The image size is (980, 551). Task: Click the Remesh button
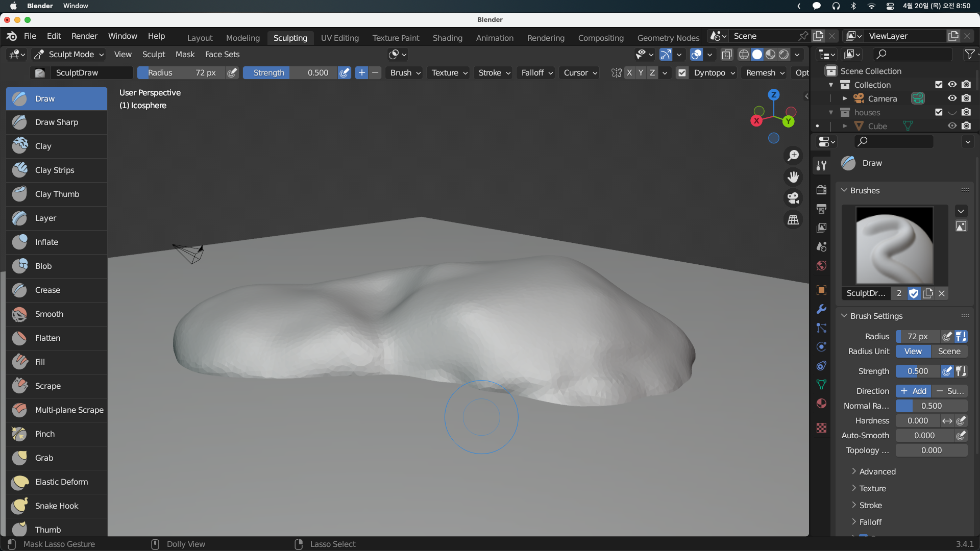[x=765, y=73]
